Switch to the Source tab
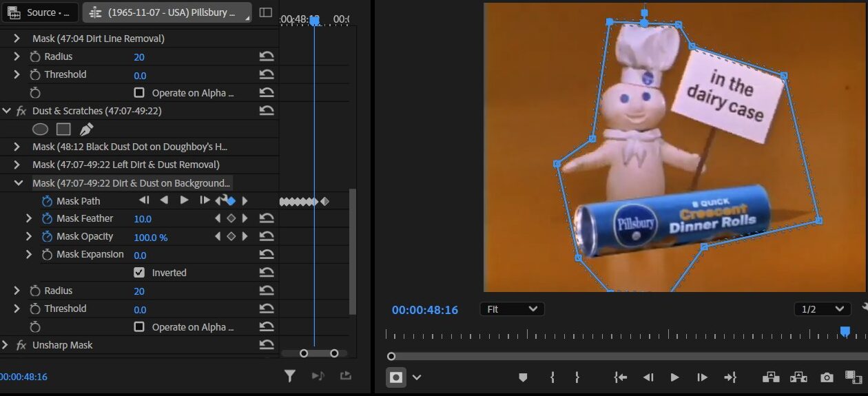 pos(41,12)
